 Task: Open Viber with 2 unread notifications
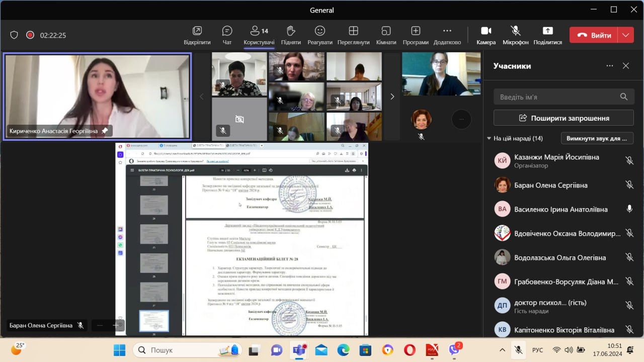pos(455,349)
